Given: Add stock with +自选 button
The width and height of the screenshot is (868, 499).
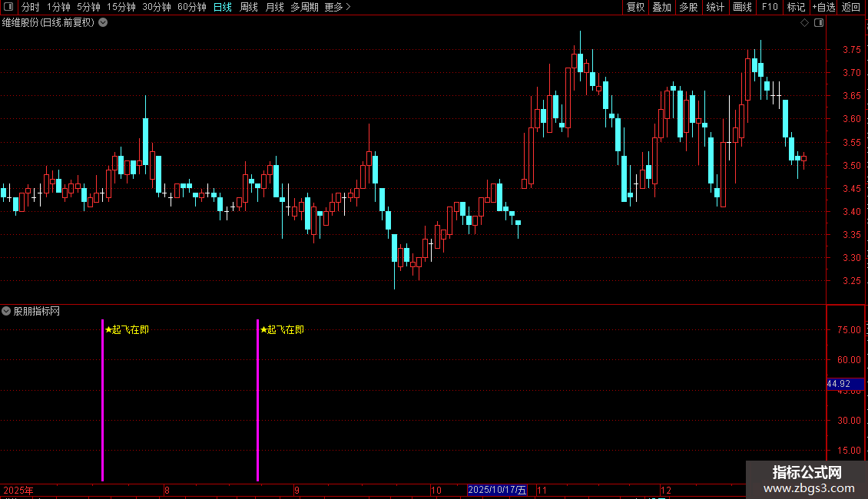Looking at the screenshot, I should 823,7.
